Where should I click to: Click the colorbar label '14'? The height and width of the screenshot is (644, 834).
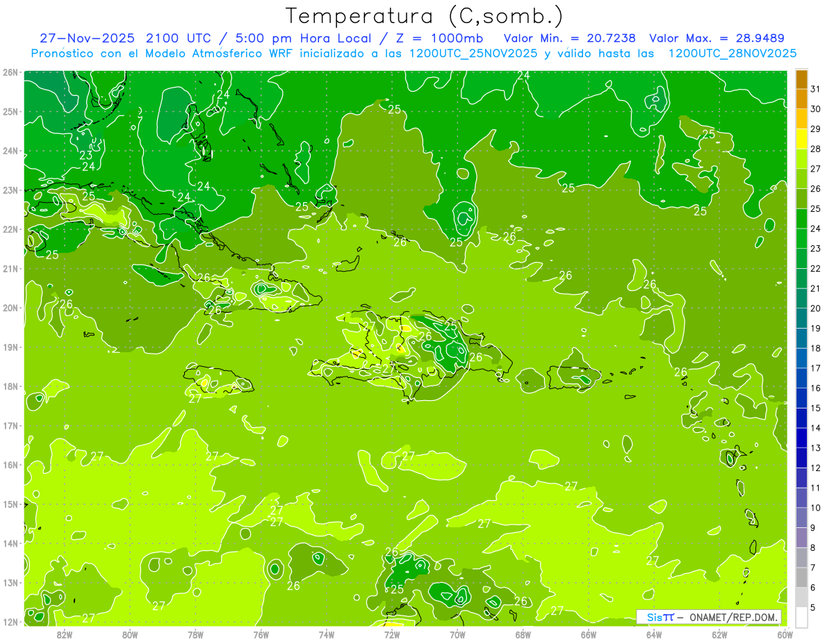[815, 428]
